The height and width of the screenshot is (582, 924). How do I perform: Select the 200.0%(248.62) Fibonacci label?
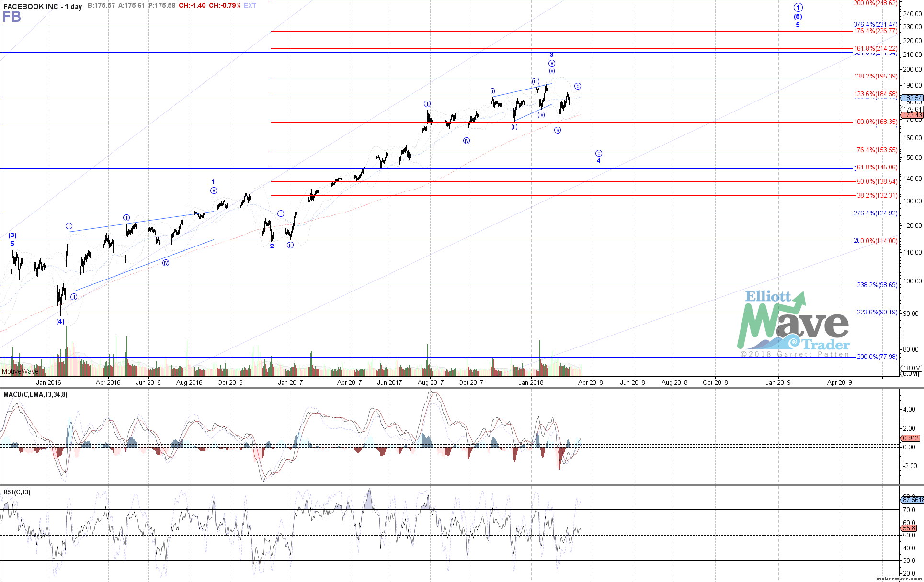point(876,3)
